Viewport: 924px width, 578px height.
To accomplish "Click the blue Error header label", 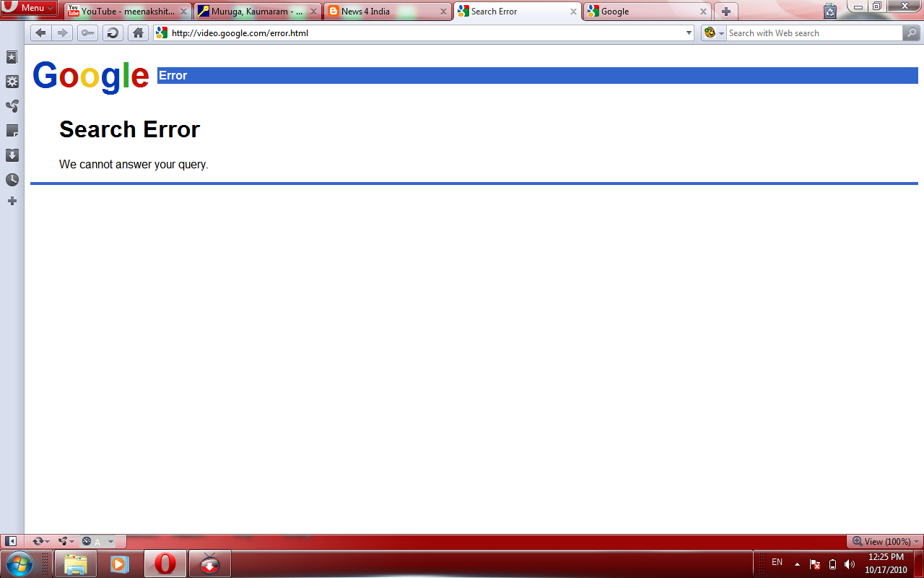I will coord(173,76).
